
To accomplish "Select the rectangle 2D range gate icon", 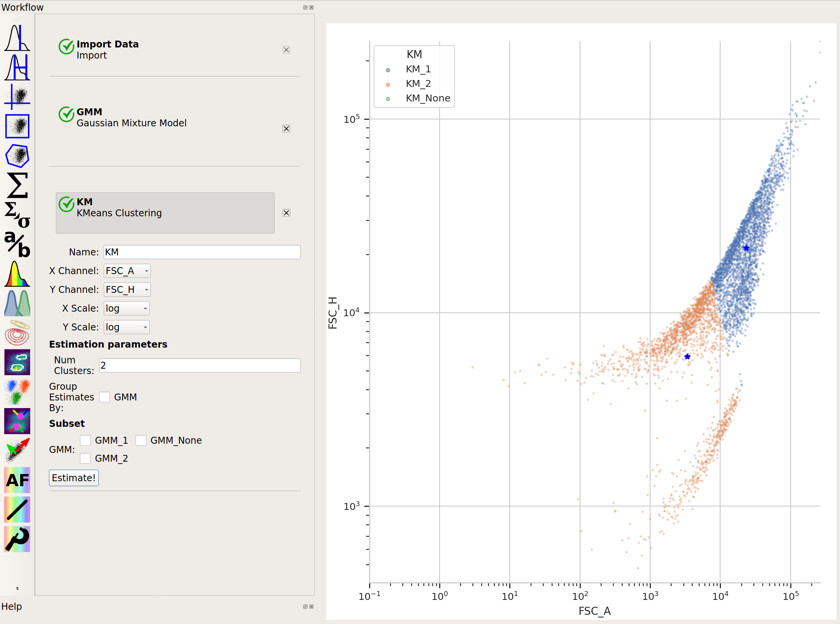I will (17, 126).
